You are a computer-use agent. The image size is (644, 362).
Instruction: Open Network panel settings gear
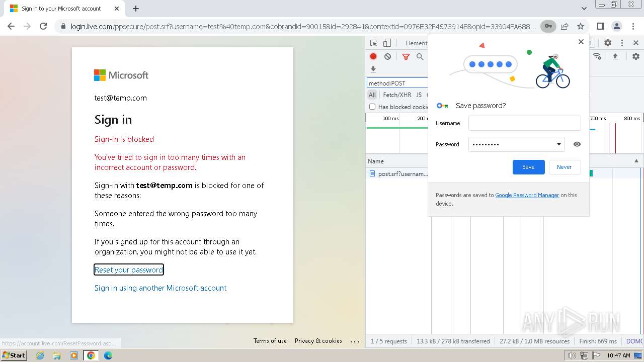coord(635,57)
